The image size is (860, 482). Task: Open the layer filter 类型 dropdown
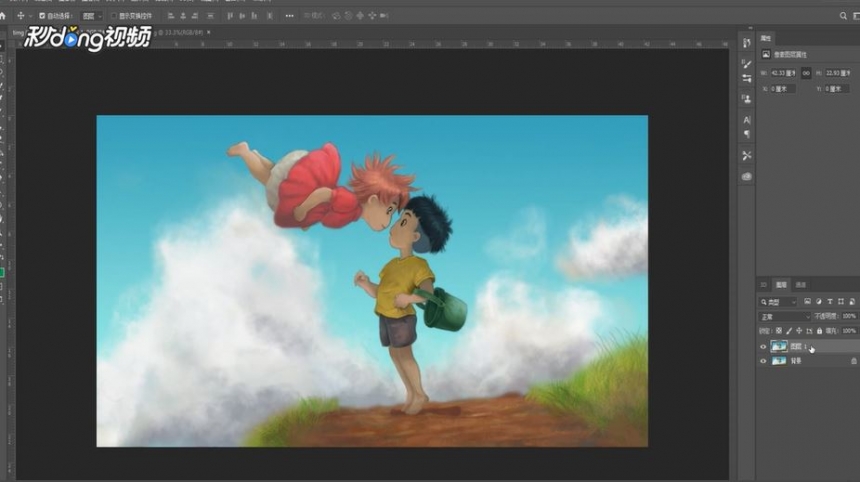click(x=778, y=302)
